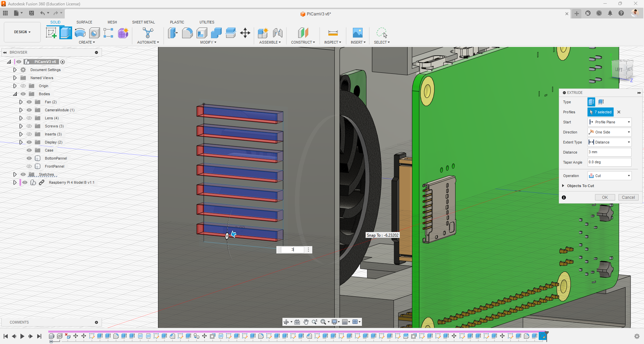Screen dimensions: 644x344
Task: Expand the Objects To Cut section
Action: pos(563,186)
